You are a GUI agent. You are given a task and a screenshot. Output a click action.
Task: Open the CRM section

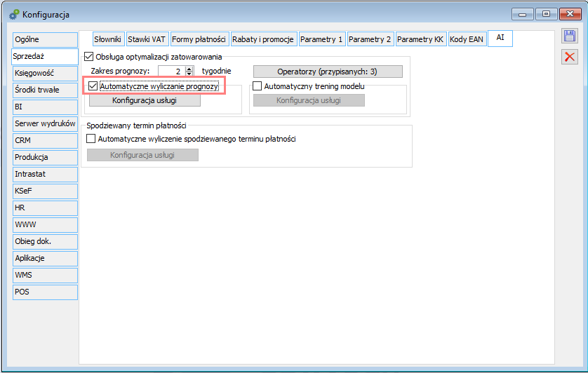(x=45, y=141)
